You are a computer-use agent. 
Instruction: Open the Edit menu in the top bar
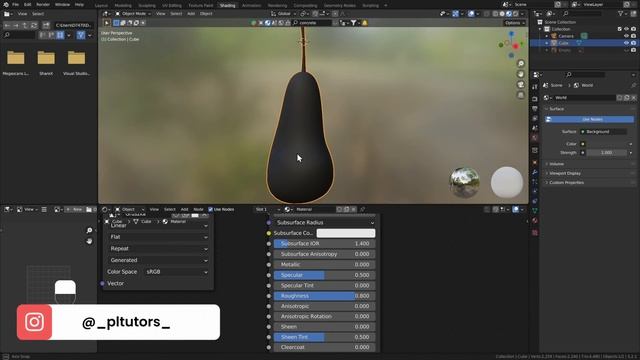[x=27, y=4]
